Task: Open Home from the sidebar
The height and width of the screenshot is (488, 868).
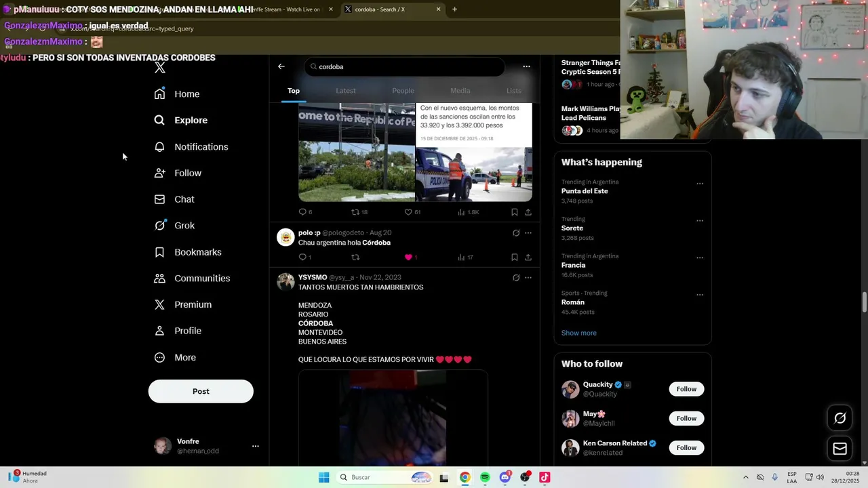Action: [178, 94]
